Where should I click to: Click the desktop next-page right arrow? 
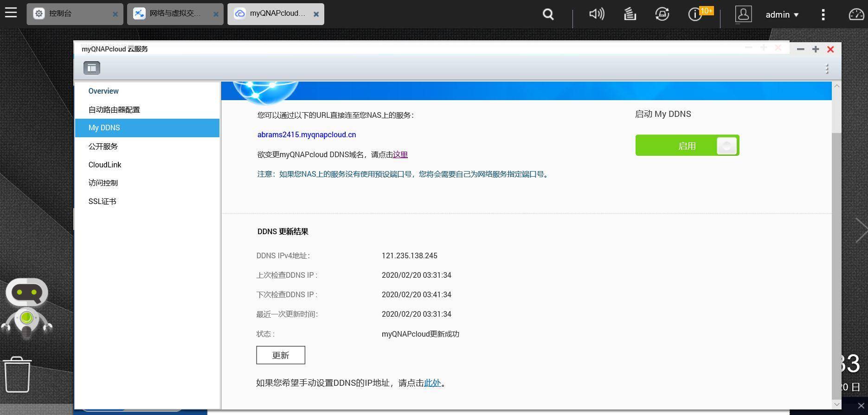(861, 230)
